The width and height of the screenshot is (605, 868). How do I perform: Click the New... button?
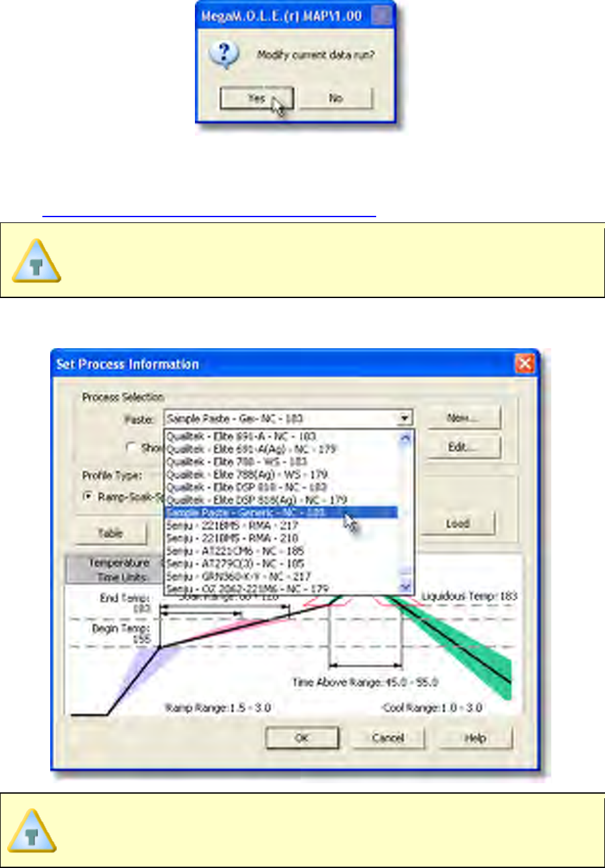pyautogui.click(x=464, y=418)
